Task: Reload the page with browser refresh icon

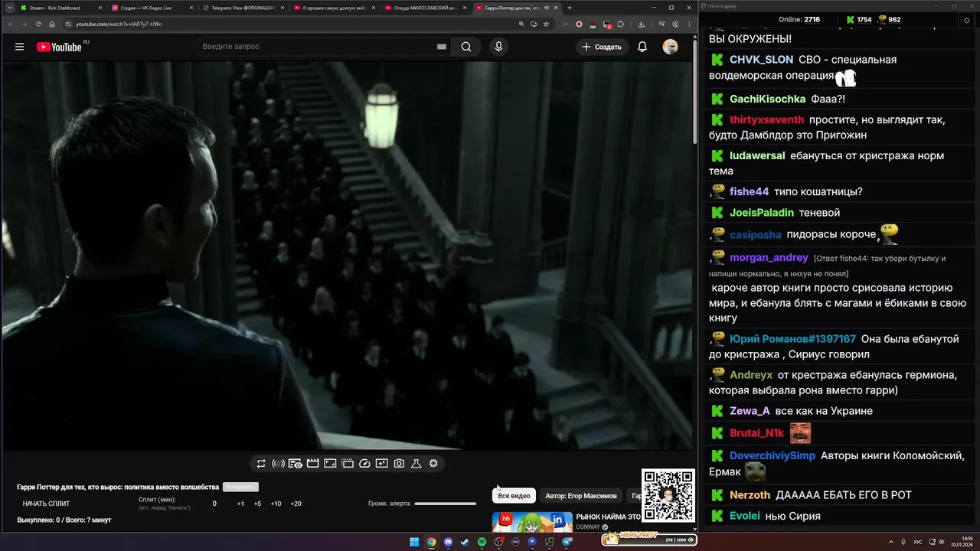Action: [x=38, y=24]
